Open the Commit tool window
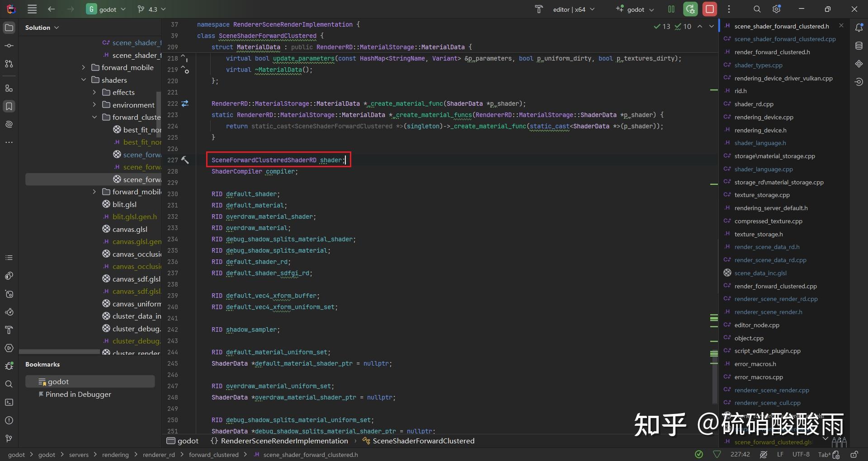The height and width of the screenshot is (461, 868). point(9,46)
